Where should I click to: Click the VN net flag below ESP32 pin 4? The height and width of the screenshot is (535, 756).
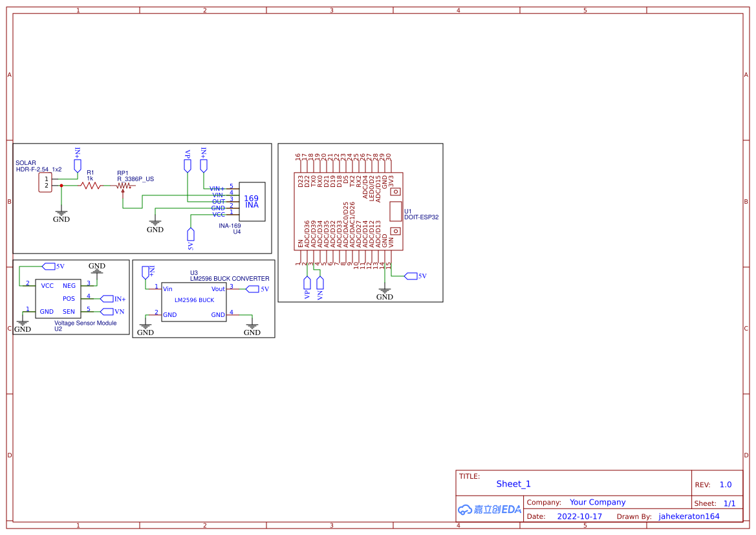click(320, 283)
